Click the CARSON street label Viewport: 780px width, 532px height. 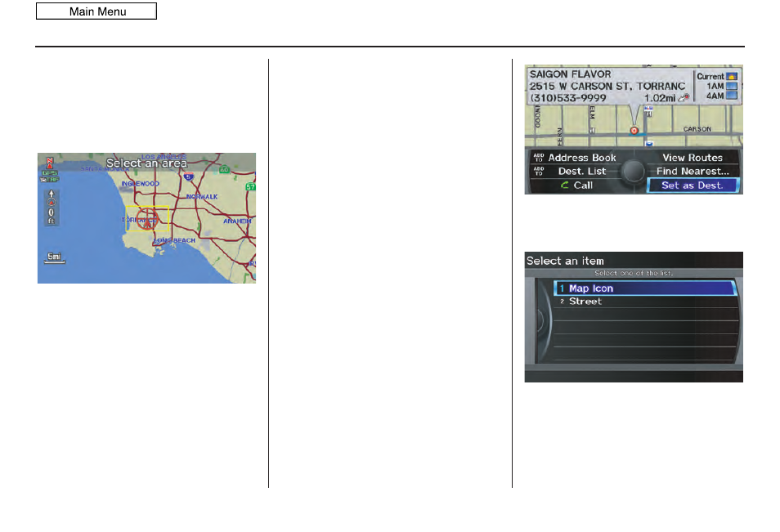[x=697, y=129]
